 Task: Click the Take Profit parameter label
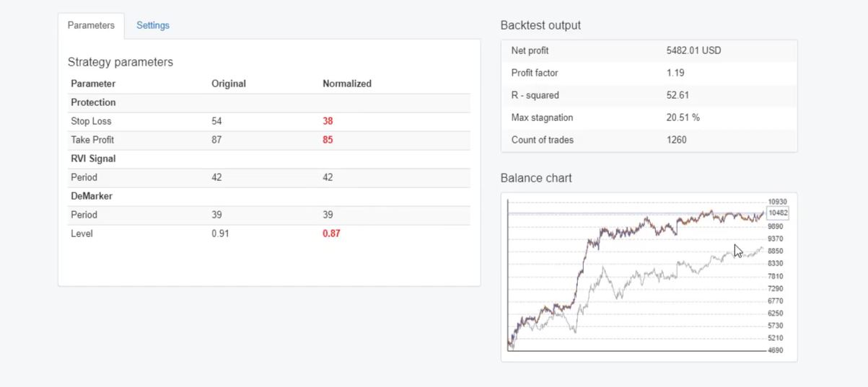tap(92, 140)
